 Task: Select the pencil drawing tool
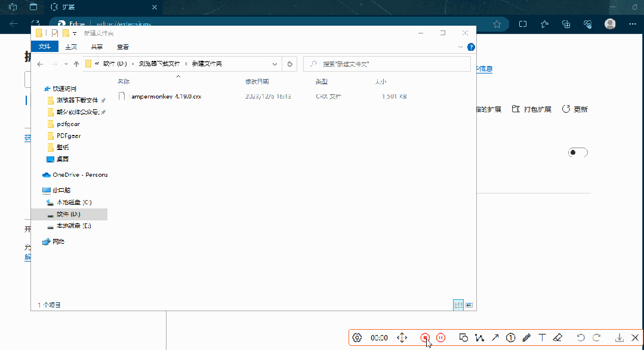(526, 337)
